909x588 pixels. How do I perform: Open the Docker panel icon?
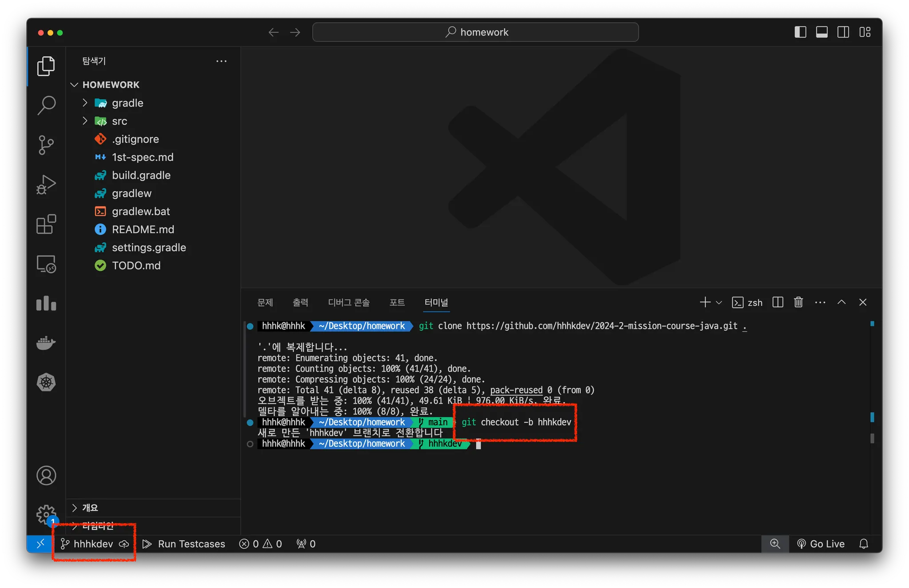46,343
